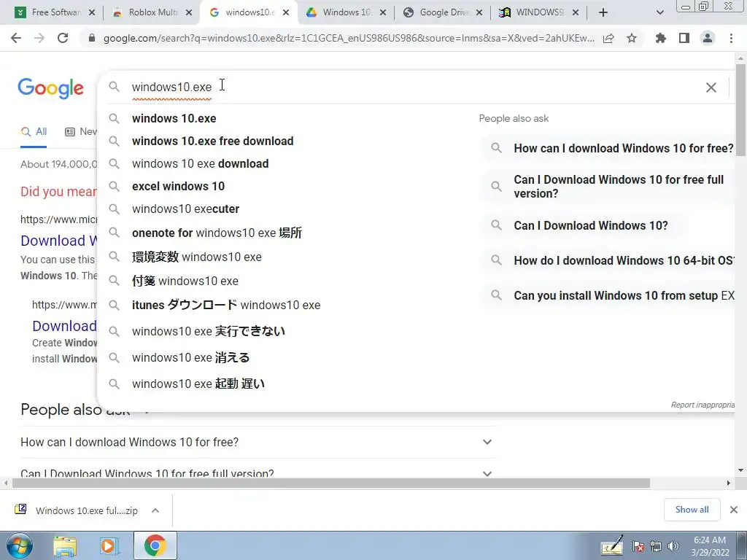
Task: Click the forward navigation arrow
Action: coord(39,38)
